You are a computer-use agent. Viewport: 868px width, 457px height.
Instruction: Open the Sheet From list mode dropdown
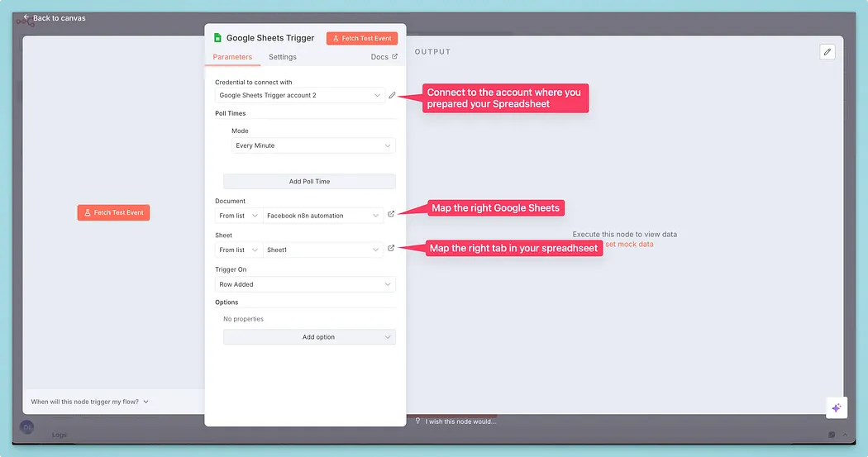coord(239,250)
